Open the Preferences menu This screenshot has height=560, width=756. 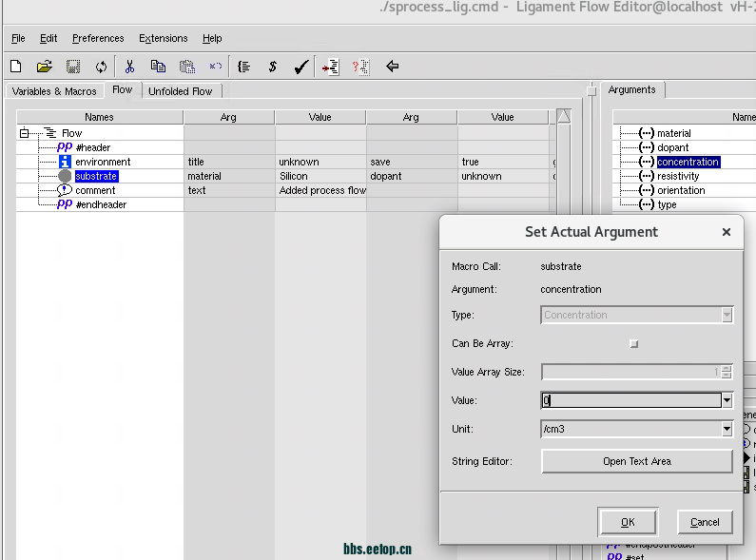pyautogui.click(x=98, y=38)
